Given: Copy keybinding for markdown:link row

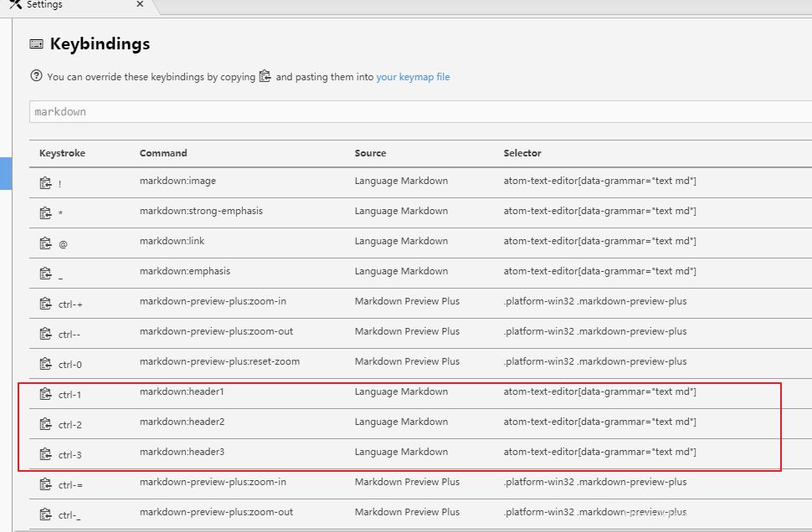Looking at the screenshot, I should tap(46, 243).
